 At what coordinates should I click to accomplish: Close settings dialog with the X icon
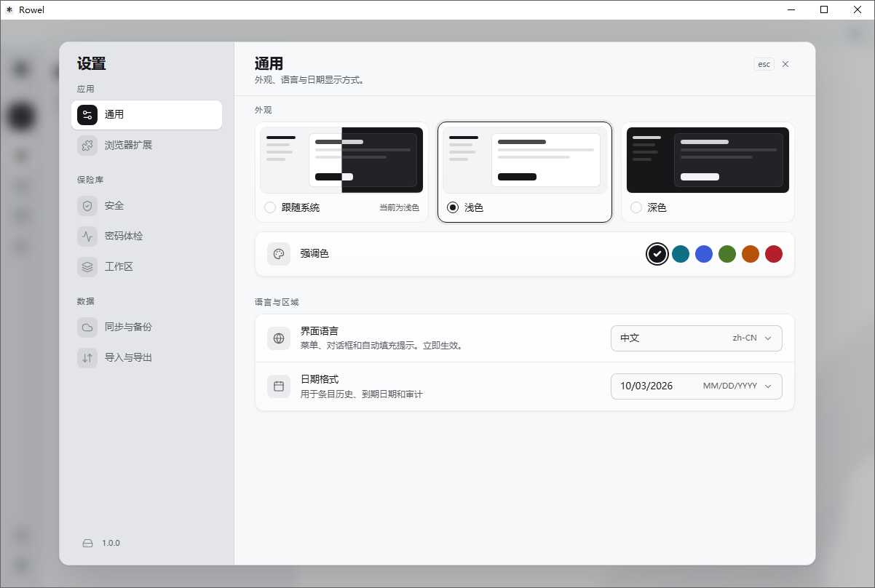(x=785, y=64)
